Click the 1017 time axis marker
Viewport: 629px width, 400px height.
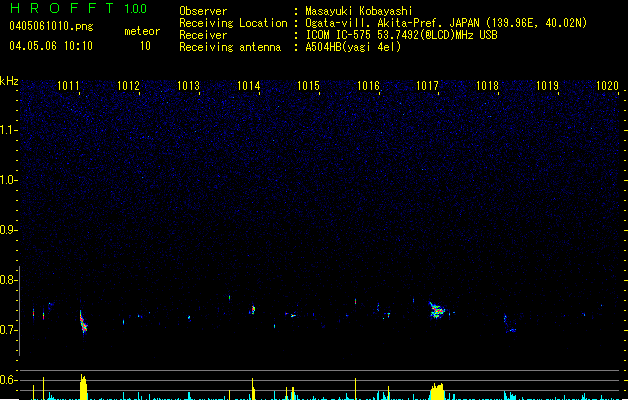[428, 86]
